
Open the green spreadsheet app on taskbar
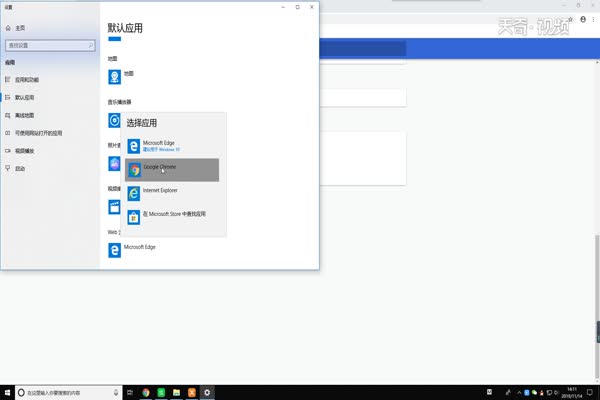161,392
